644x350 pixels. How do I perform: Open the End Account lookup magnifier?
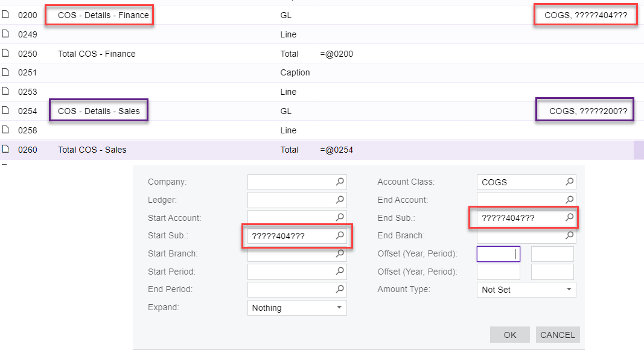click(569, 200)
